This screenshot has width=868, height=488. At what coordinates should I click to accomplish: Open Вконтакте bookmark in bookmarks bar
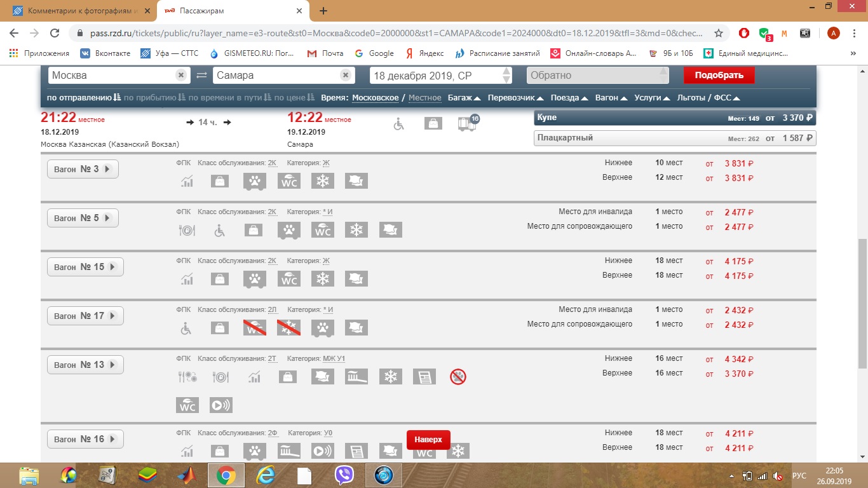(x=105, y=53)
